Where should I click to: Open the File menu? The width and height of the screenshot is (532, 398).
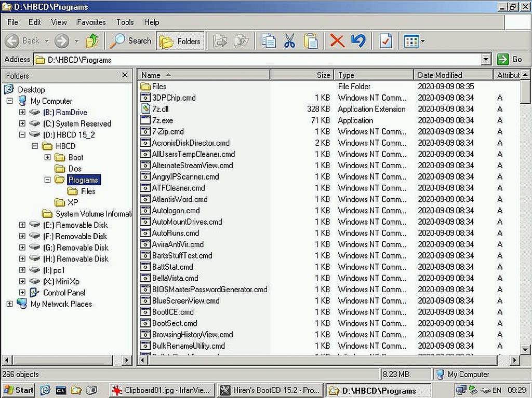pos(12,22)
